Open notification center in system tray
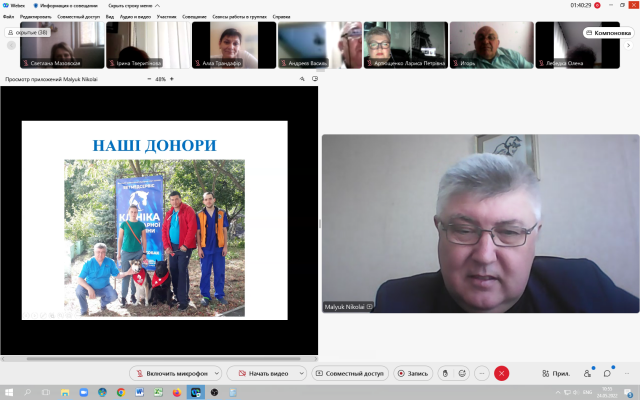Image resolution: width=640 pixels, height=400 pixels. [629, 393]
